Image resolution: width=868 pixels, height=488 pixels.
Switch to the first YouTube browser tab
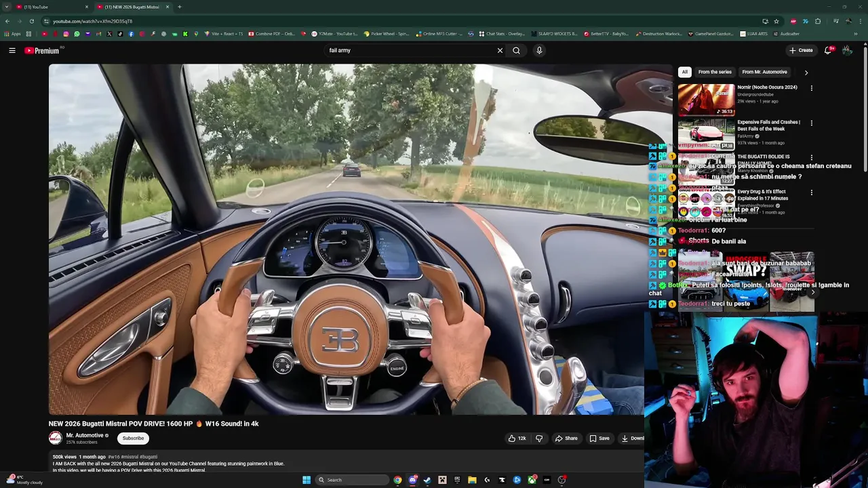51,7
